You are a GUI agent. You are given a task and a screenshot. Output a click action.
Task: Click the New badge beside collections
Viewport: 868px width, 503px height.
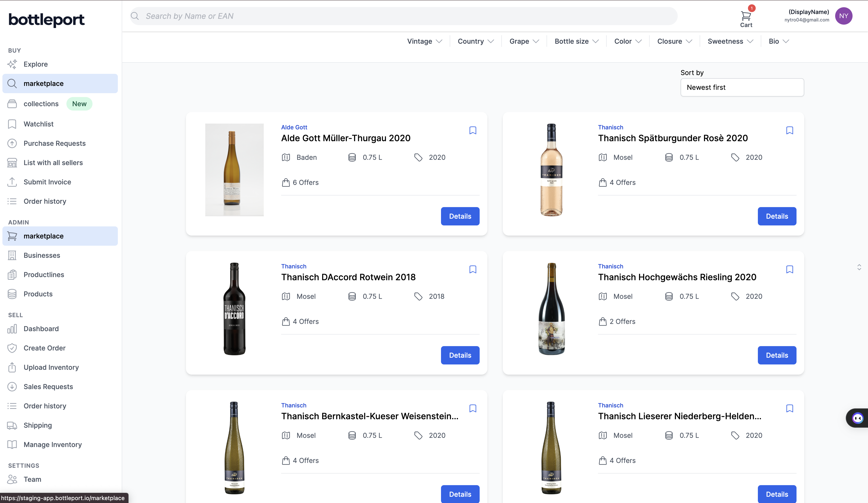79,104
